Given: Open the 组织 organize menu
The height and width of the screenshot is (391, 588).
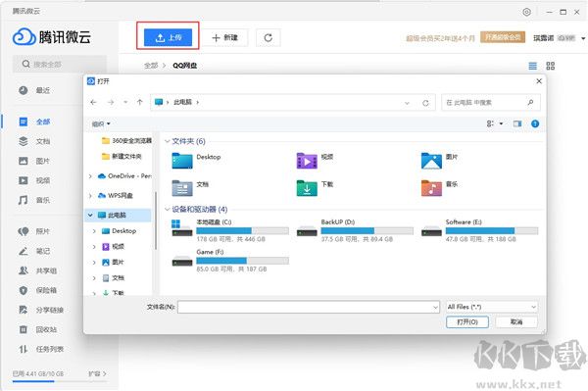Looking at the screenshot, I should [101, 123].
